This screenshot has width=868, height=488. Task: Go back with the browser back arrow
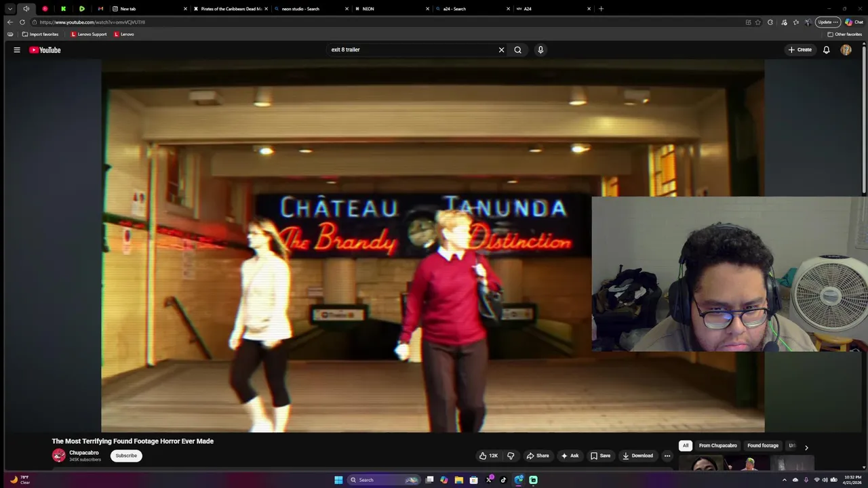pos(9,22)
